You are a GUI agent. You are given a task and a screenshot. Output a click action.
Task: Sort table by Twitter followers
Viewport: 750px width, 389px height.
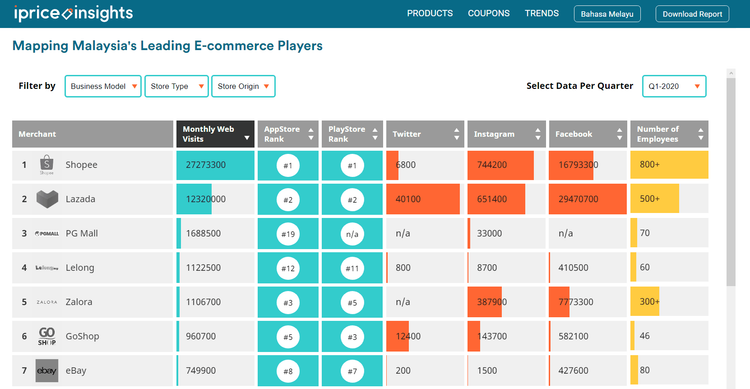coord(425,134)
